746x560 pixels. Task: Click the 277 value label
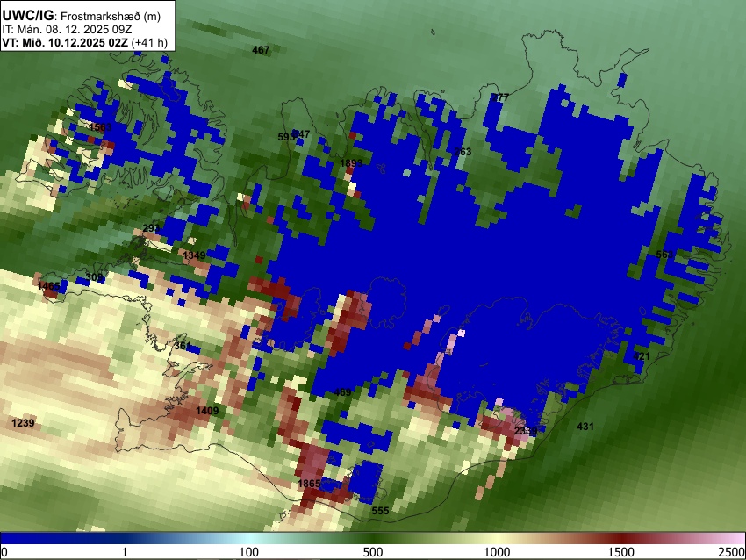(x=500, y=97)
